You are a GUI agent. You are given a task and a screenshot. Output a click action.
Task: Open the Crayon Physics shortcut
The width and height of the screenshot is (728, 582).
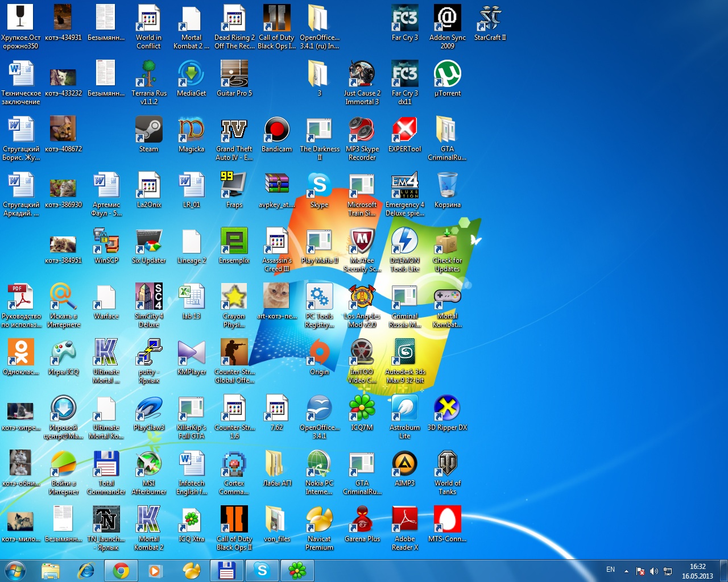pyautogui.click(x=234, y=306)
